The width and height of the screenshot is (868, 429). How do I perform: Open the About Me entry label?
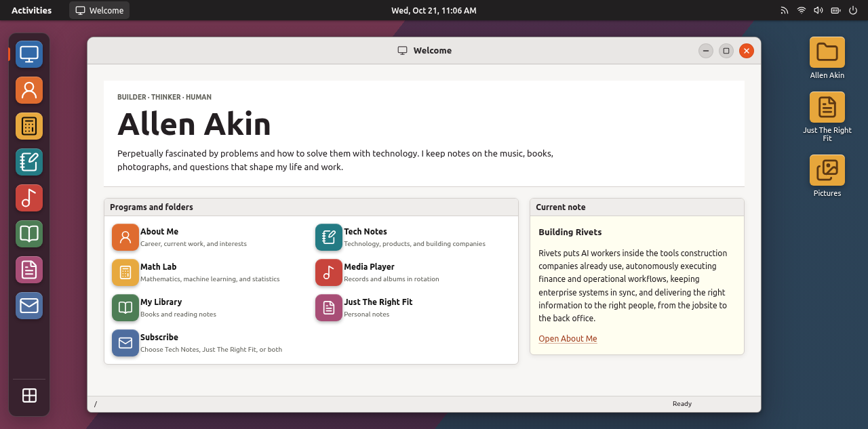point(159,232)
